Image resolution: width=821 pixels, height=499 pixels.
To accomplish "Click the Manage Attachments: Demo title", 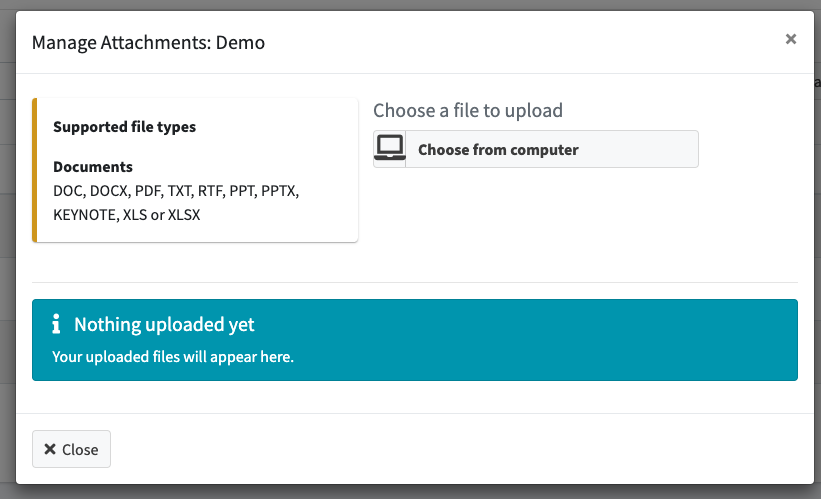I will click(148, 42).
